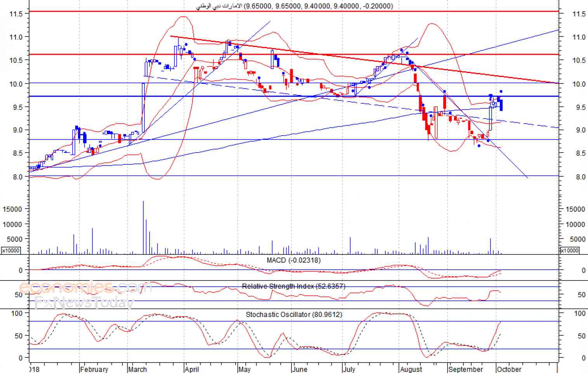Select the Stochastic Oscillator (80.9612) label
This screenshot has height=373, width=588.
point(294,314)
